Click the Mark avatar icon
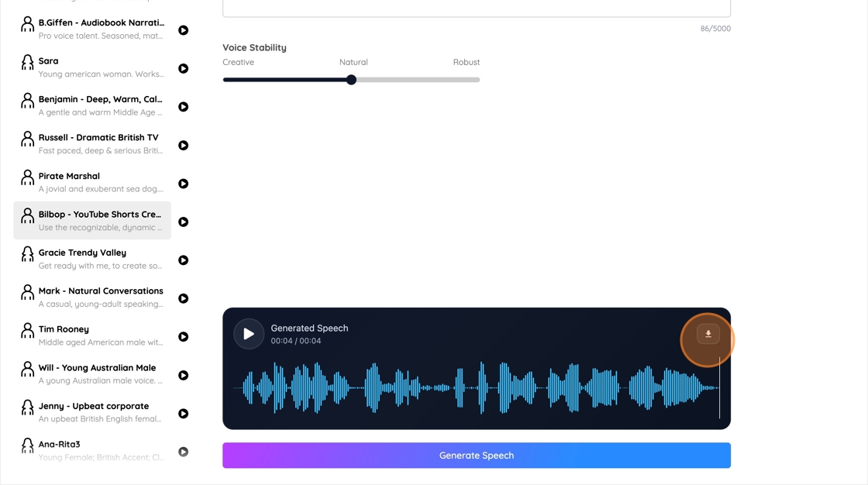This screenshot has height=485, width=868. pos(27,292)
